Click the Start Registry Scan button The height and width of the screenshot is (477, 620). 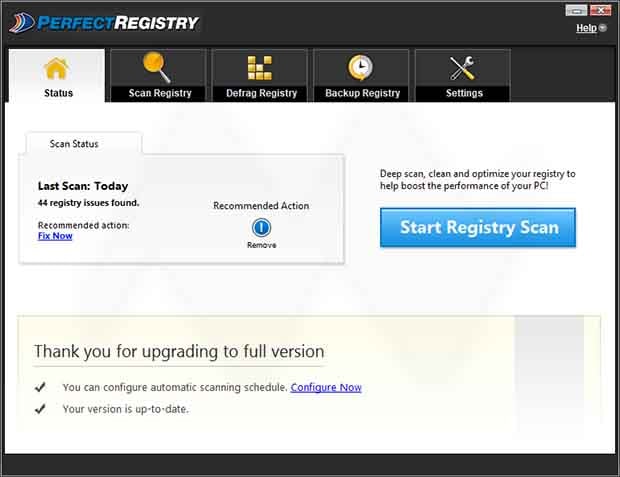[x=478, y=227]
